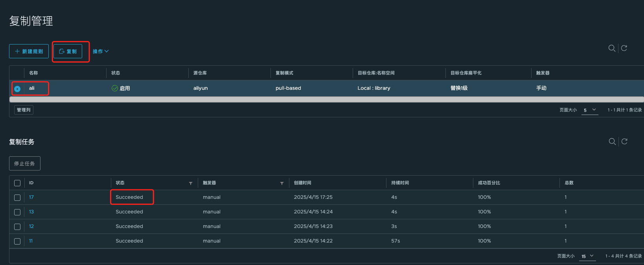Viewport: 644px width, 265px height.
Task: Check the box for task 13
Action: pyautogui.click(x=17, y=212)
